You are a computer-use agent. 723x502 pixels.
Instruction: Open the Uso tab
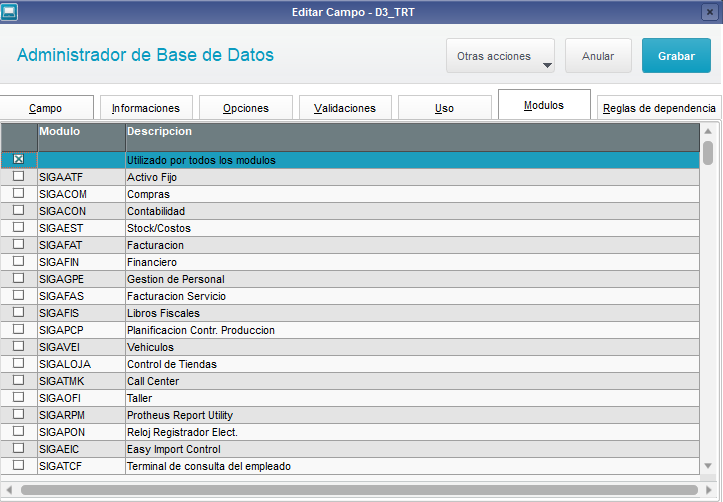point(444,108)
